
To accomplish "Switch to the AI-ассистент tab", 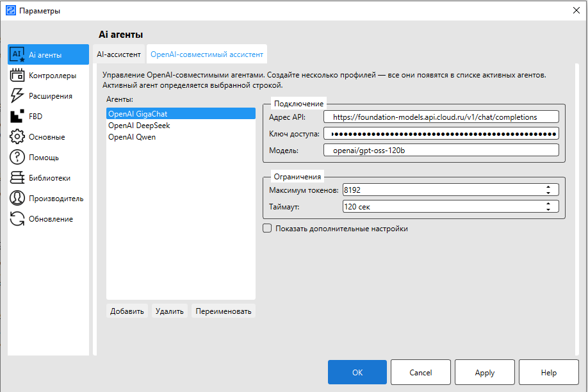I will [118, 54].
